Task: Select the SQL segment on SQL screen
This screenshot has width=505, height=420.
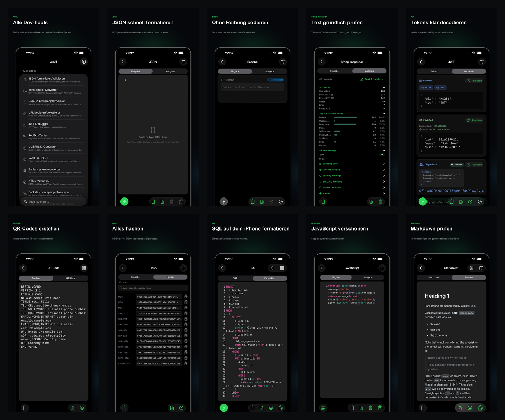Action: pyautogui.click(x=235, y=278)
